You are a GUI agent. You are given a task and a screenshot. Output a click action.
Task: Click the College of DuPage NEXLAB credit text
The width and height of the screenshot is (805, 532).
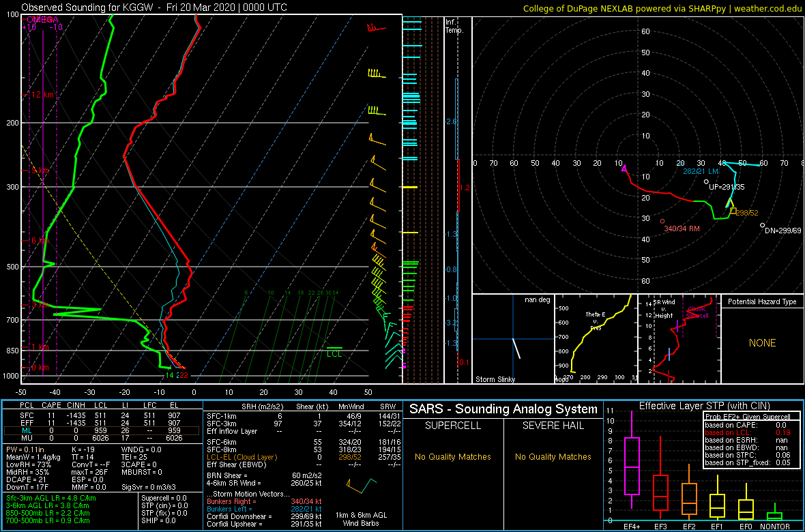click(663, 8)
